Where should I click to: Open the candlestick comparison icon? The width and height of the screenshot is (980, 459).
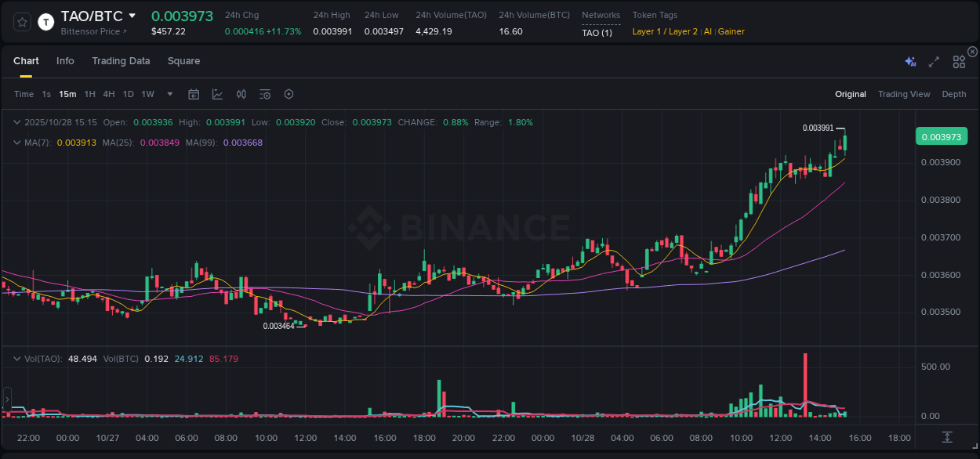pyautogui.click(x=241, y=94)
